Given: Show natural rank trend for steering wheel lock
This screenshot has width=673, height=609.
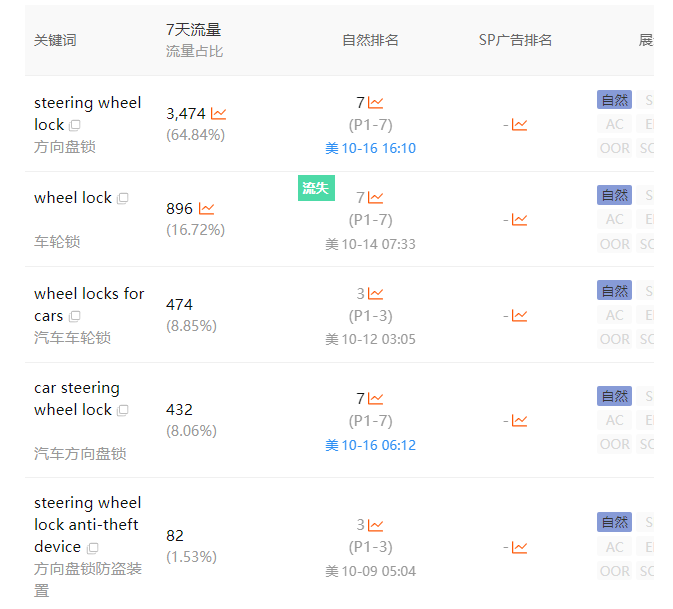Looking at the screenshot, I should coord(376,102).
